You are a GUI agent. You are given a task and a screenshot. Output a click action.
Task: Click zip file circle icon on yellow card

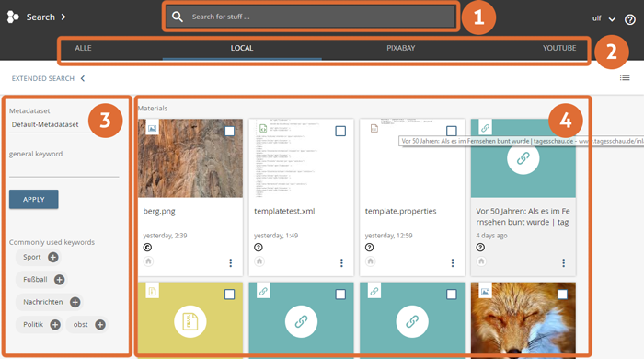point(190,321)
